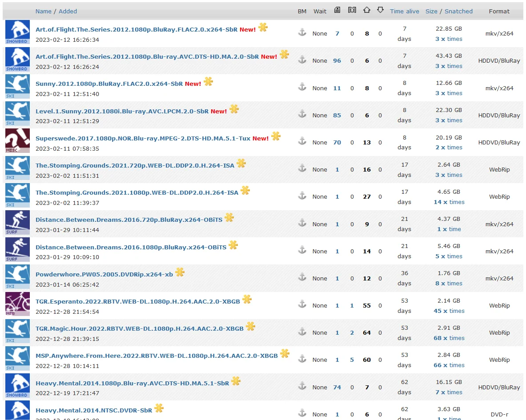This screenshot has width=526, height=420.
Task: Click the MISC category icon next to Superswede
Action: point(17,141)
